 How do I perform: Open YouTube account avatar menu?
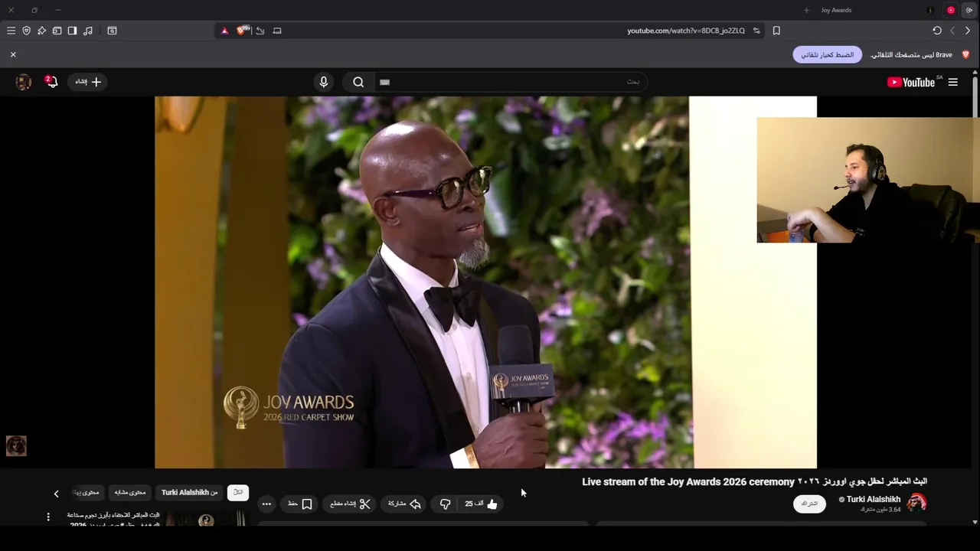[x=24, y=82]
